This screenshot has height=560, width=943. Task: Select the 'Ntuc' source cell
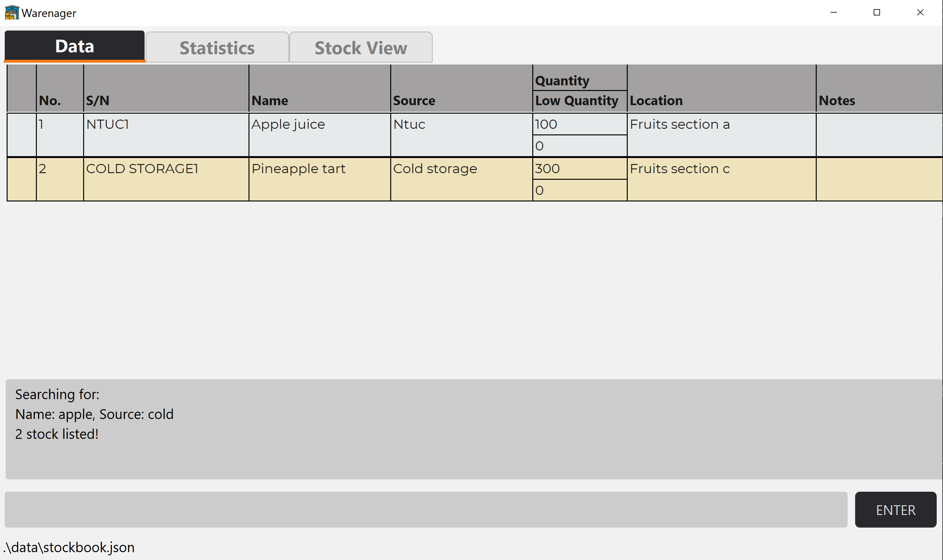[x=461, y=135]
